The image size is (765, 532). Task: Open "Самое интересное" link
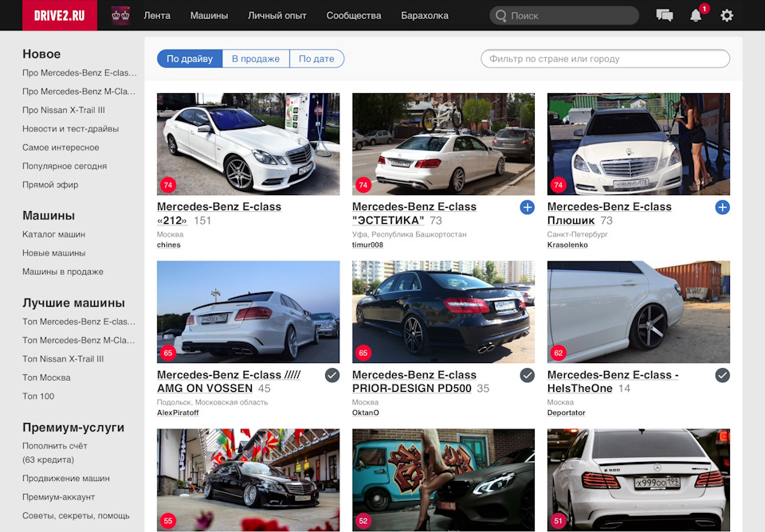point(61,147)
